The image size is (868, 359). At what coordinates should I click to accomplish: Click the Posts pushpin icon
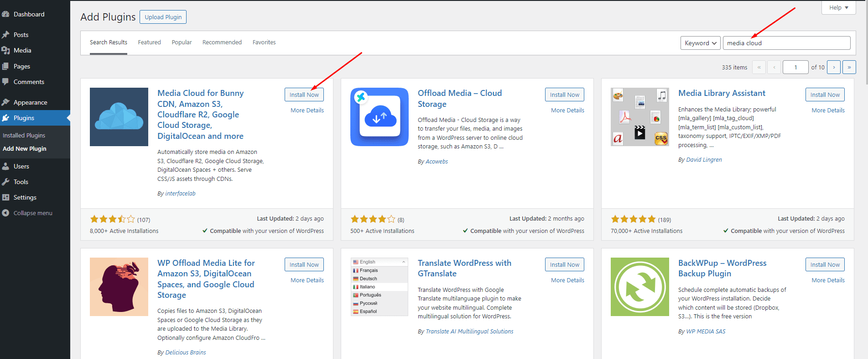[5, 35]
